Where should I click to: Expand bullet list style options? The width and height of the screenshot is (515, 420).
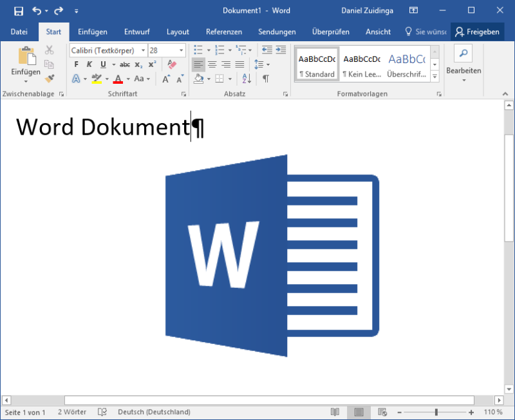tap(209, 50)
